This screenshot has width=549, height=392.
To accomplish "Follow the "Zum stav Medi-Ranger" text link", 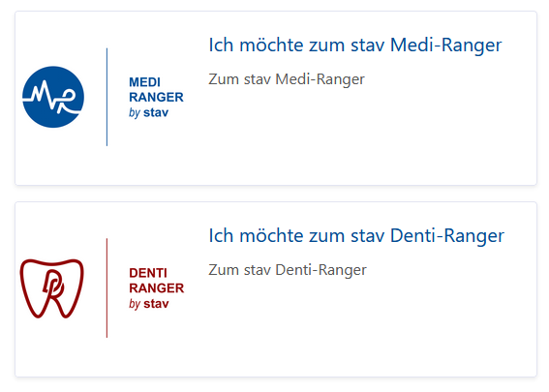I will click(287, 79).
